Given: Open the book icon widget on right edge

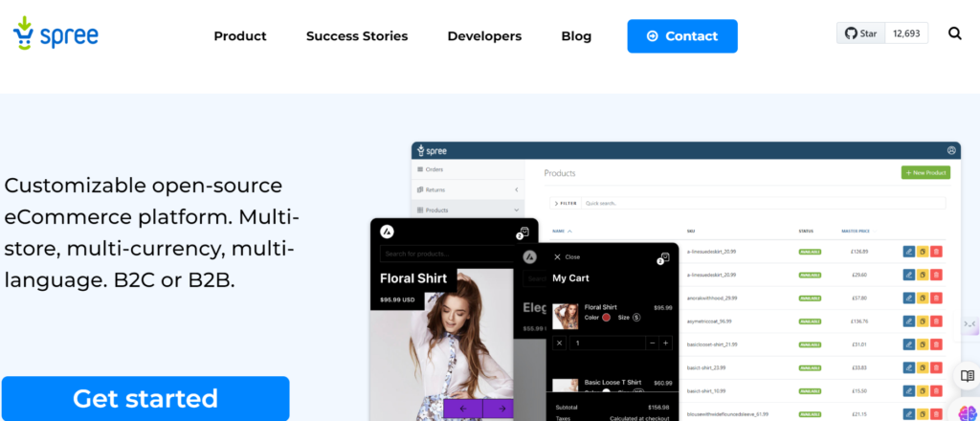Looking at the screenshot, I should click(968, 376).
